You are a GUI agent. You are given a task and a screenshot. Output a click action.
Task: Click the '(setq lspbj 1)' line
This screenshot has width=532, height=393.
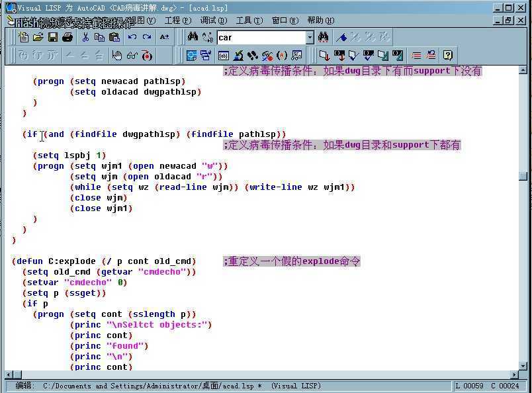pos(69,155)
